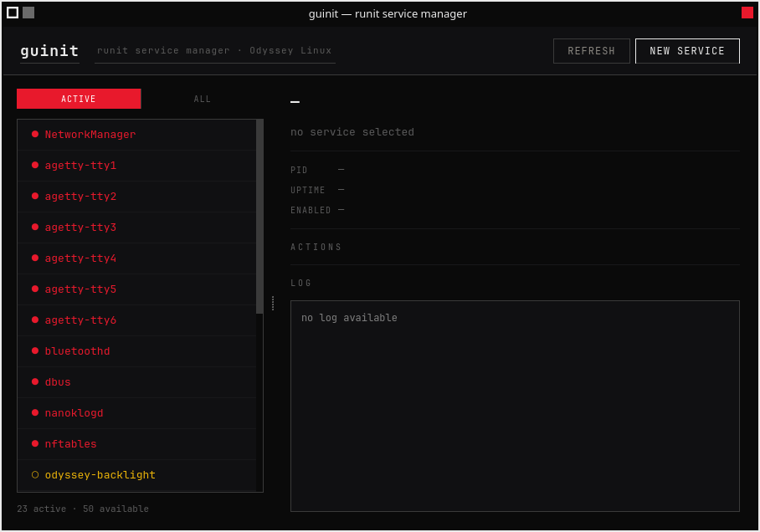Screen dimensions: 760x532
Task: Select the agetty-tty1 service row
Action: coord(136,166)
